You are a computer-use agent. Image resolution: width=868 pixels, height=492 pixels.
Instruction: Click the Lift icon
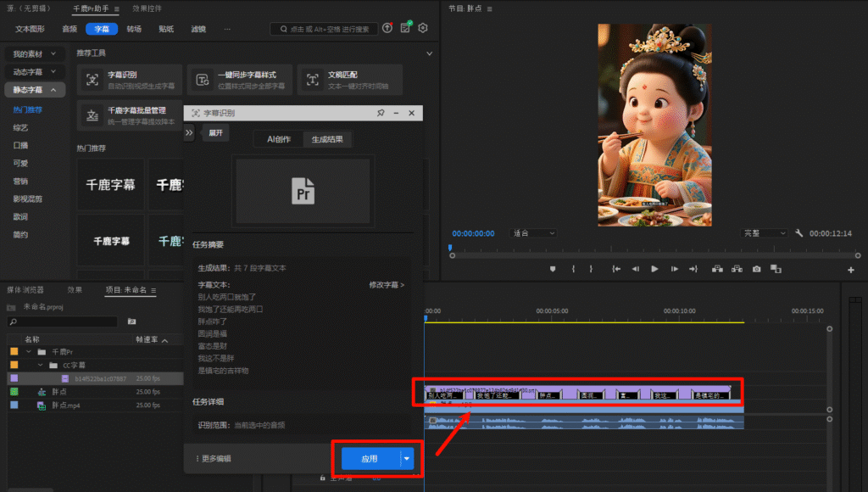tap(717, 269)
